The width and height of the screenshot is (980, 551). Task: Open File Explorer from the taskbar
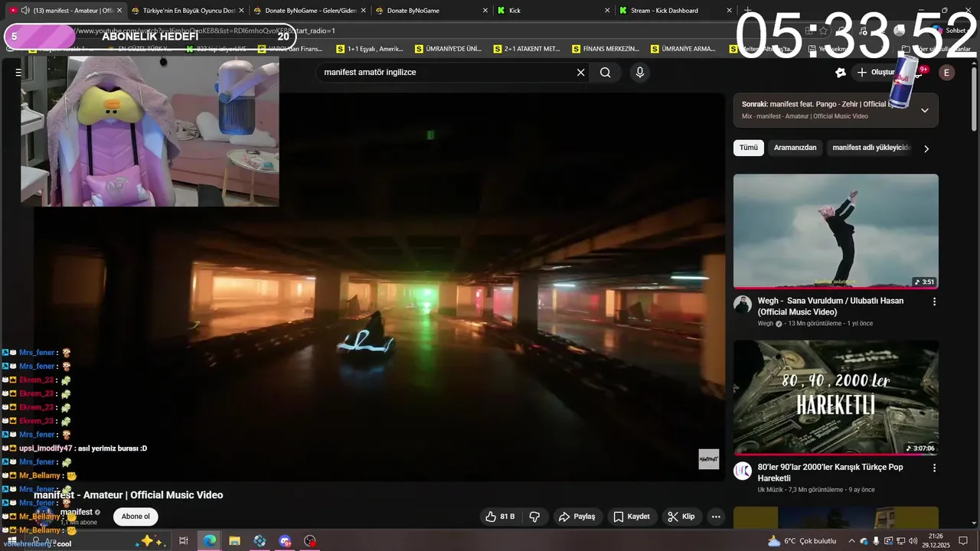[x=234, y=541]
